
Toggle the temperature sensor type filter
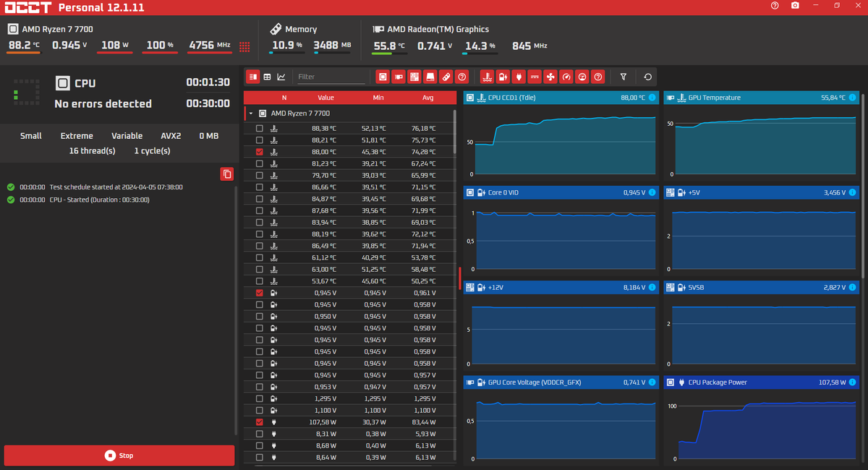pos(487,77)
